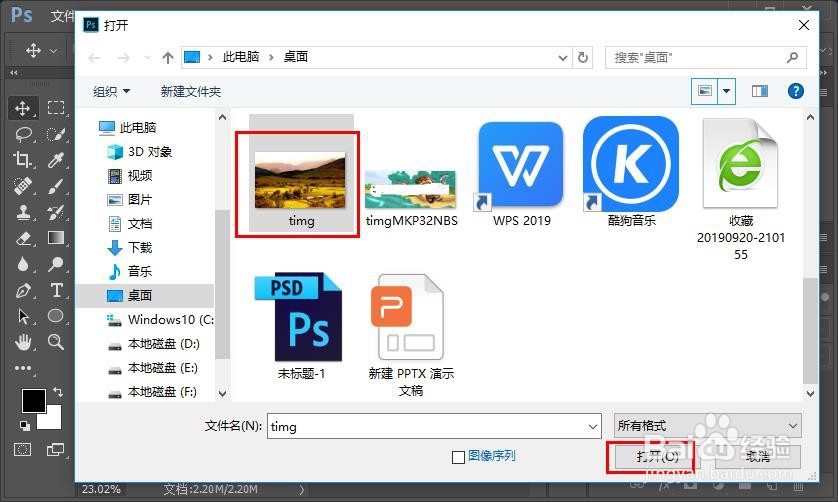Select the Eyedropper tool

[x=56, y=159]
